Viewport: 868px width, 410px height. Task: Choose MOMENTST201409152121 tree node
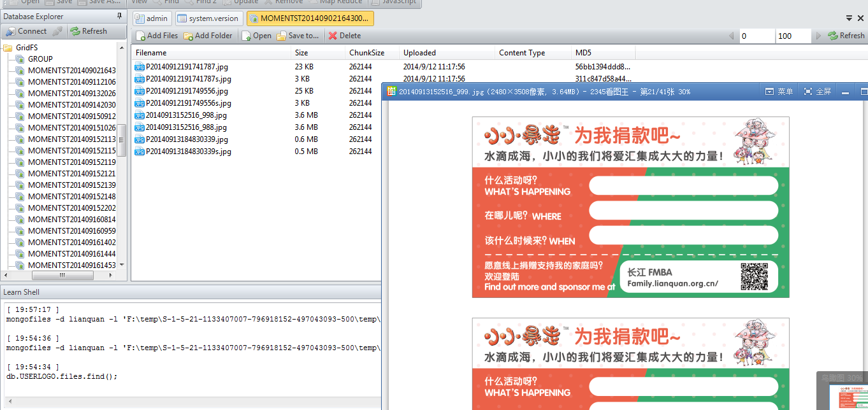[66, 173]
